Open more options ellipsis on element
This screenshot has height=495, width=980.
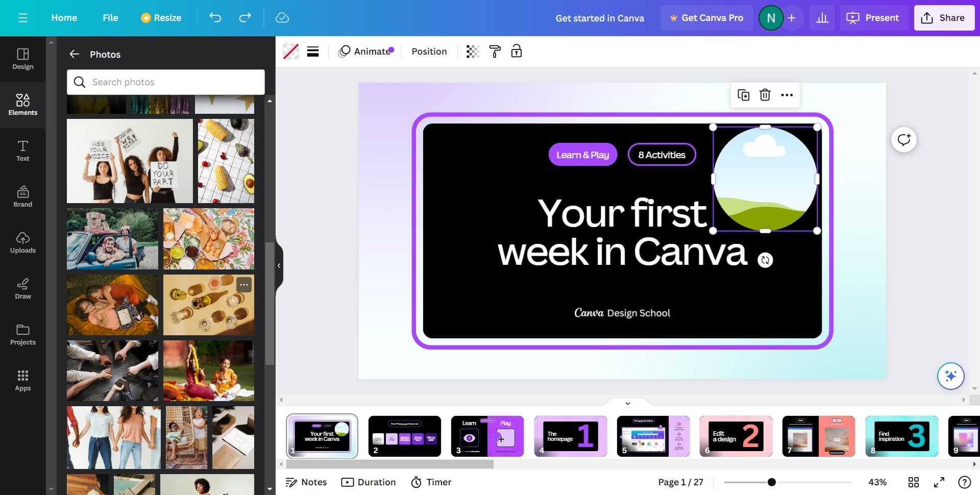[787, 95]
